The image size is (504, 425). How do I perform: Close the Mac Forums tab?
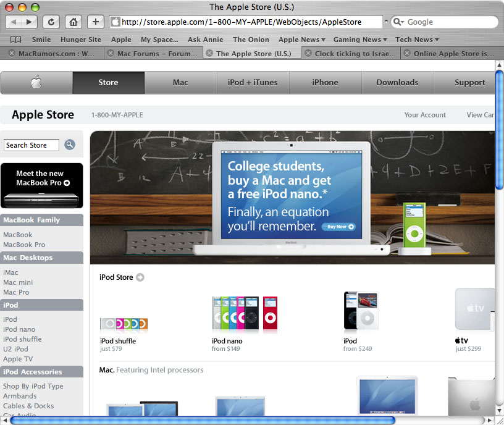(111, 53)
